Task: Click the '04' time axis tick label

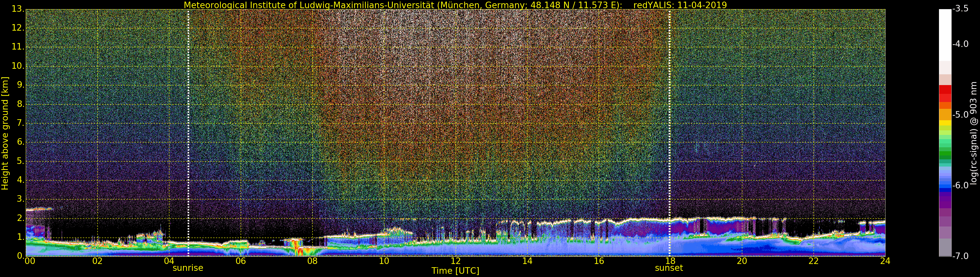Action: [x=169, y=261]
